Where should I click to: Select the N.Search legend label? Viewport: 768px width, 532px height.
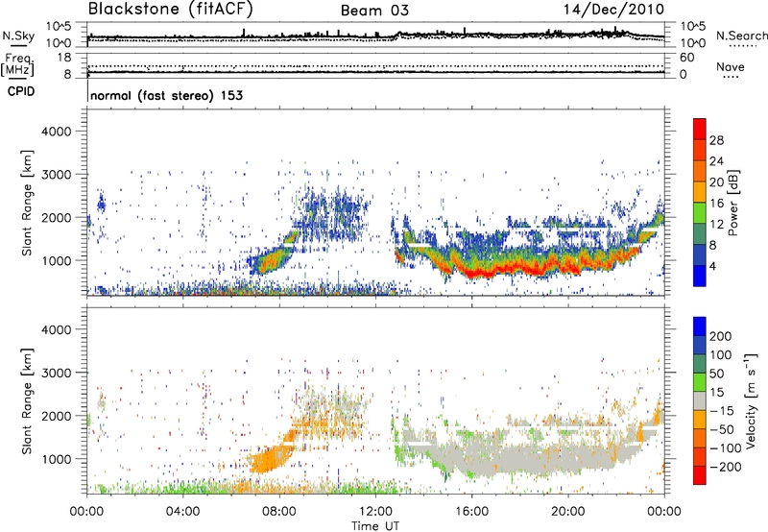pyautogui.click(x=741, y=36)
